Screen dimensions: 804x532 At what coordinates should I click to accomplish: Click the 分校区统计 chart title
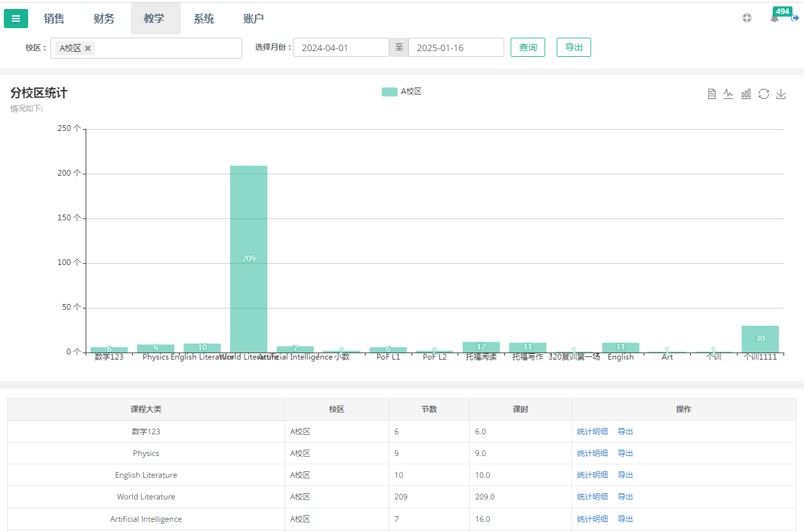39,93
